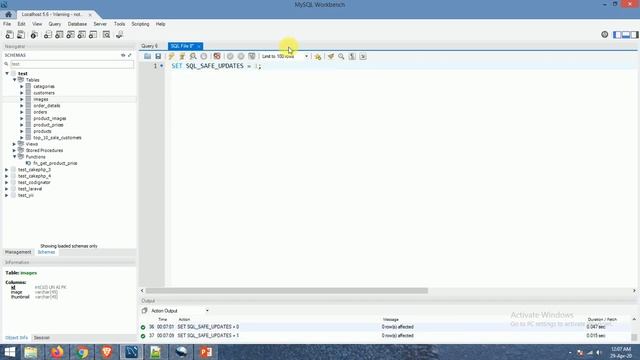640x360 pixels.
Task: Run explain plan magnifier-lightning icon
Action: click(193, 56)
